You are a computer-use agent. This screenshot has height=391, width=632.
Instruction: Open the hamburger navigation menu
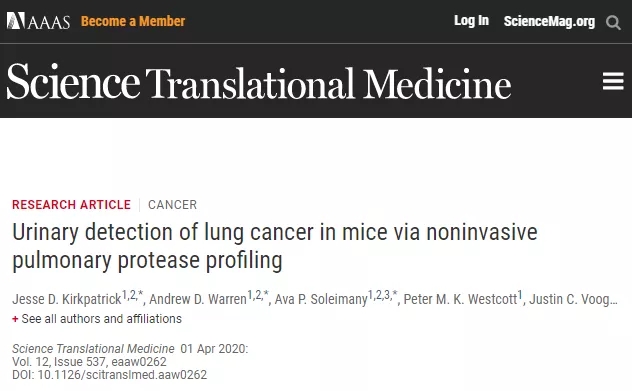click(x=613, y=81)
